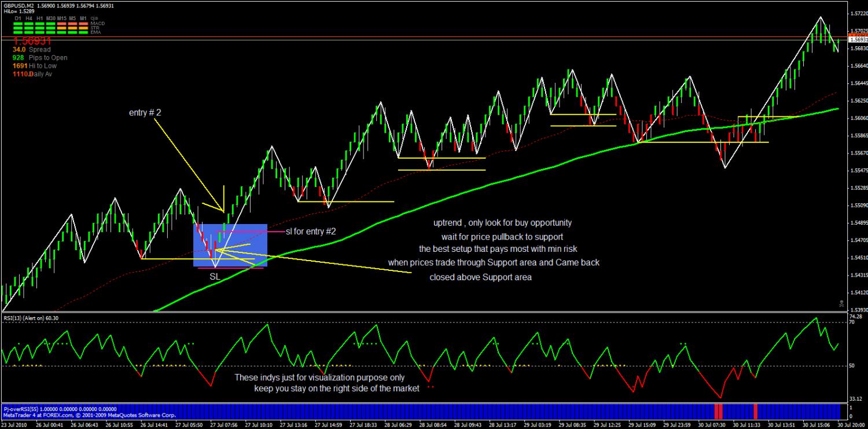Click the 'SL' label under blue box

(215, 277)
